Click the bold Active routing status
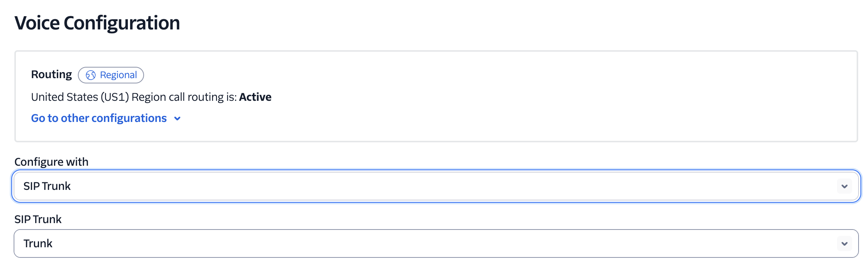 coord(255,97)
